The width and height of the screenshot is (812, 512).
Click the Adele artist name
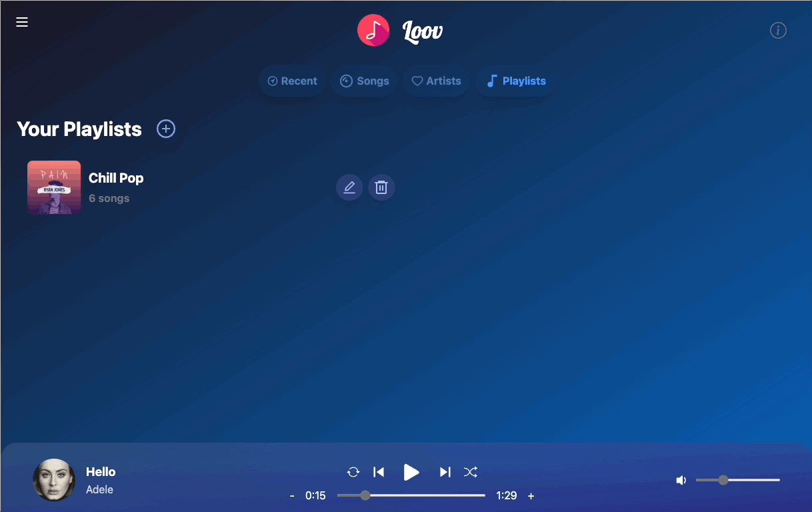point(99,490)
